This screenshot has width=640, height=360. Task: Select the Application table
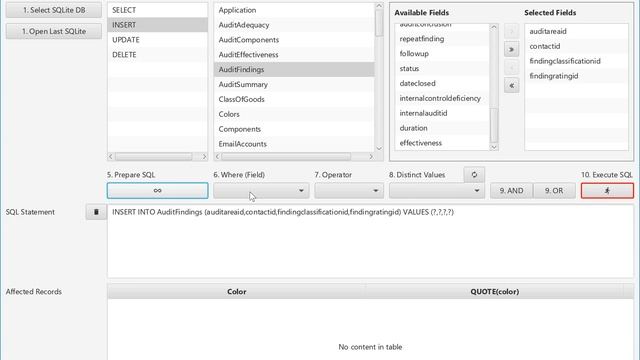pyautogui.click(x=294, y=10)
